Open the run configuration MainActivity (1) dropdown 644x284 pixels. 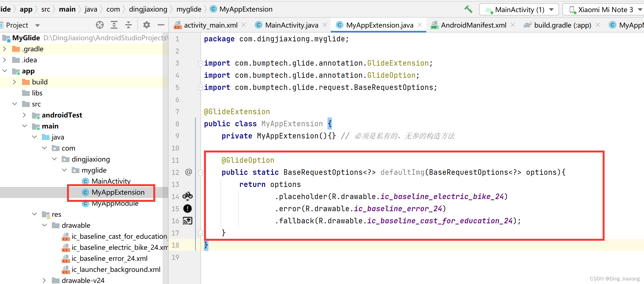519,10
